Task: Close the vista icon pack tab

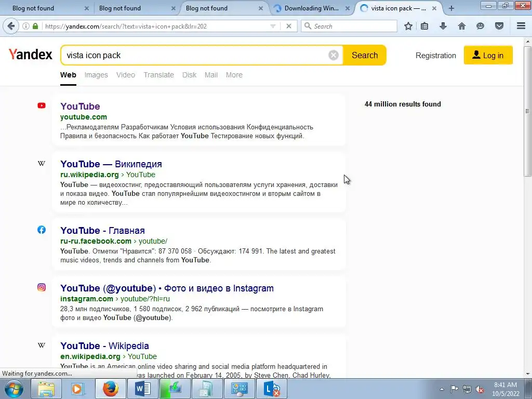Action: [434, 8]
